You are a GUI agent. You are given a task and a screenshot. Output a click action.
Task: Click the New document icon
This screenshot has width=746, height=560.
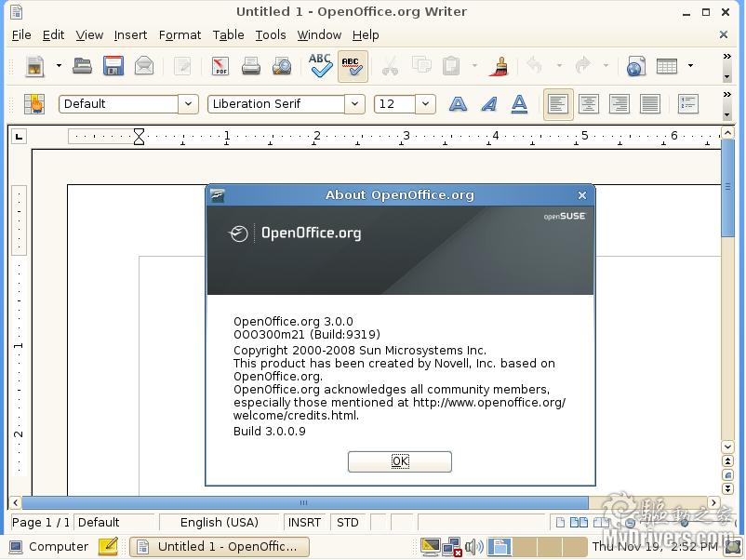(x=34, y=66)
